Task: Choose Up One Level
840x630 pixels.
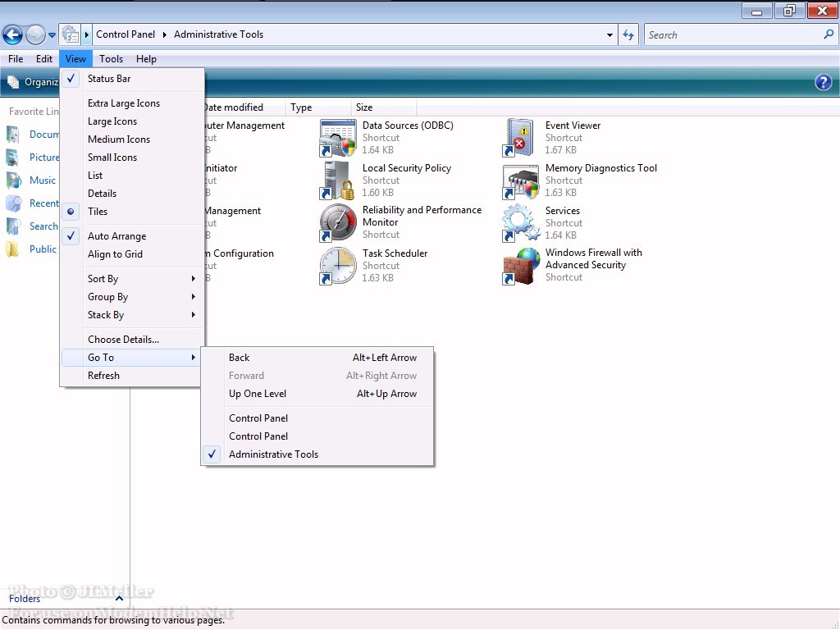Action: coord(317,394)
